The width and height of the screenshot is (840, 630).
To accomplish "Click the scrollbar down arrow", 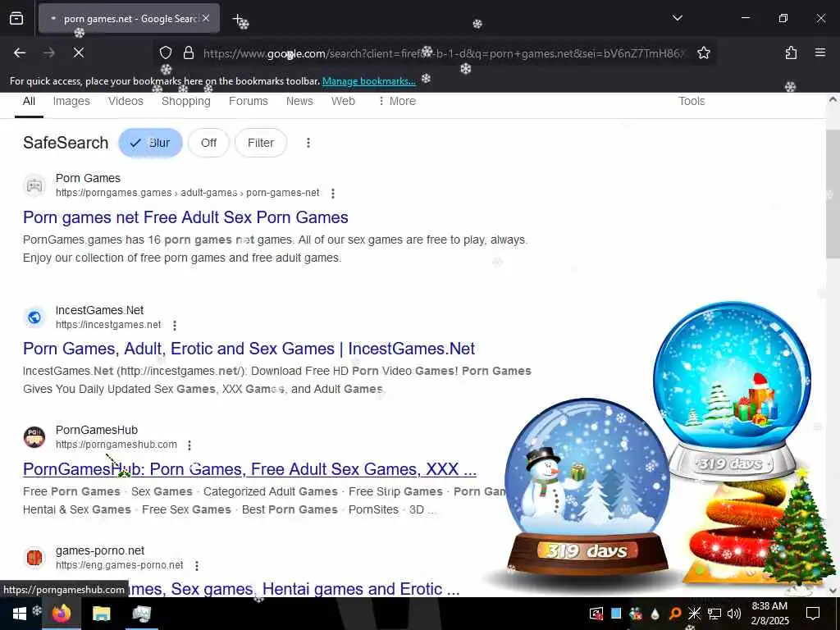I will [x=832, y=590].
